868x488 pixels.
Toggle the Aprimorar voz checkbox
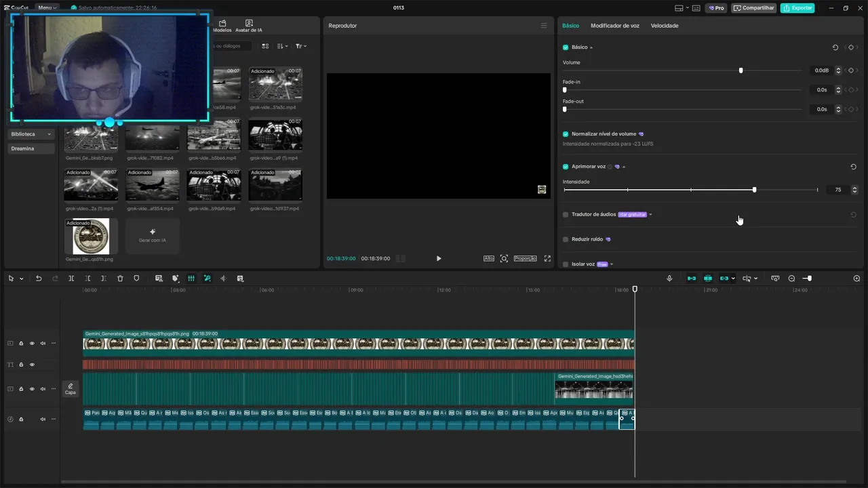point(566,167)
